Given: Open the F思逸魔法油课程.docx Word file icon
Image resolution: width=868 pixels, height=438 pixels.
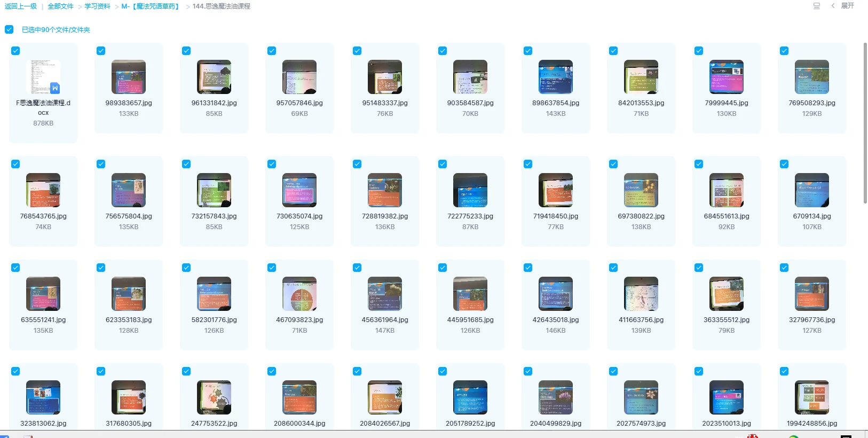Looking at the screenshot, I should 43,77.
